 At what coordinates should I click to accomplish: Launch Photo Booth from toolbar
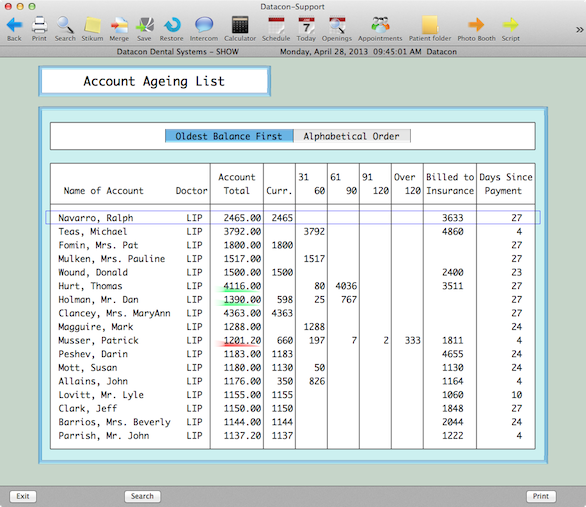click(476, 25)
